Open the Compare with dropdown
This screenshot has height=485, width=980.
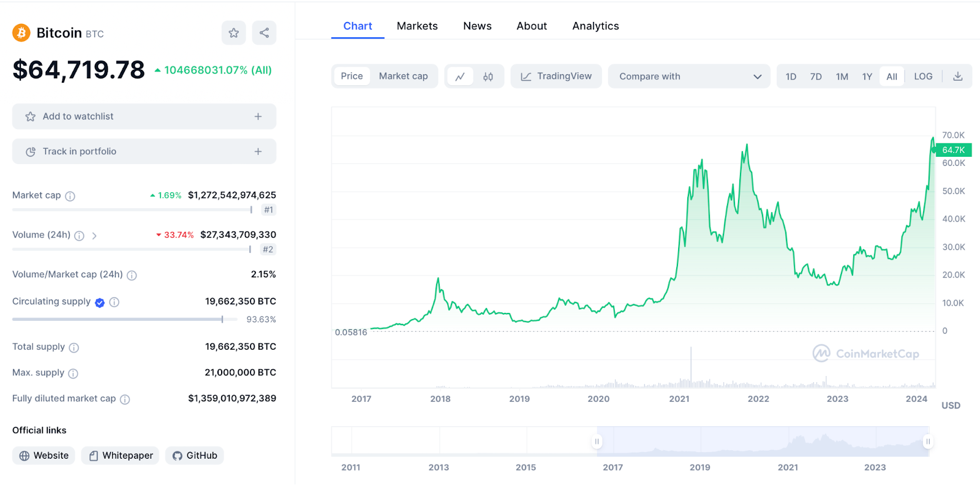[x=689, y=77]
